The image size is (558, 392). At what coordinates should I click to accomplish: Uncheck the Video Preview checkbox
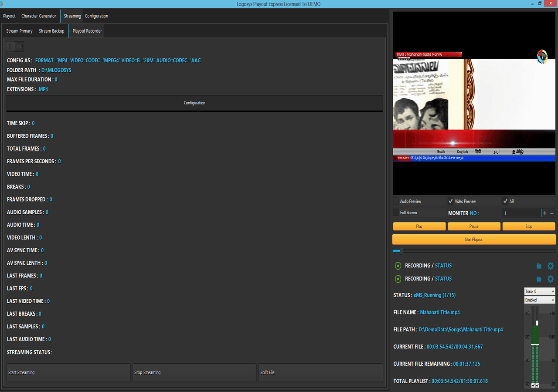[451, 201]
